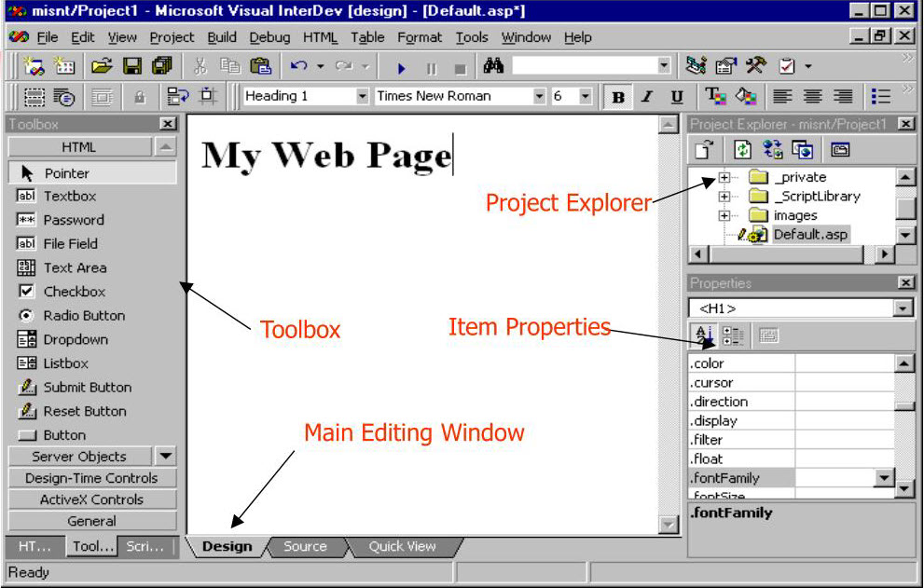This screenshot has width=924, height=588.
Task: Open the Design-Time Controls toolbox section
Action: point(91,478)
